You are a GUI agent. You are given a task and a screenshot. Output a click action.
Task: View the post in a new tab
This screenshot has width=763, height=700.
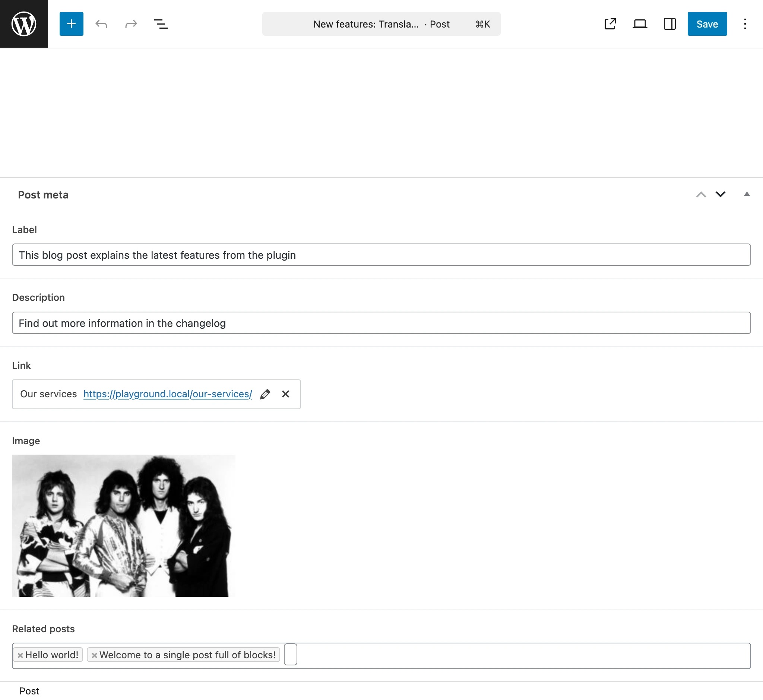pyautogui.click(x=610, y=23)
